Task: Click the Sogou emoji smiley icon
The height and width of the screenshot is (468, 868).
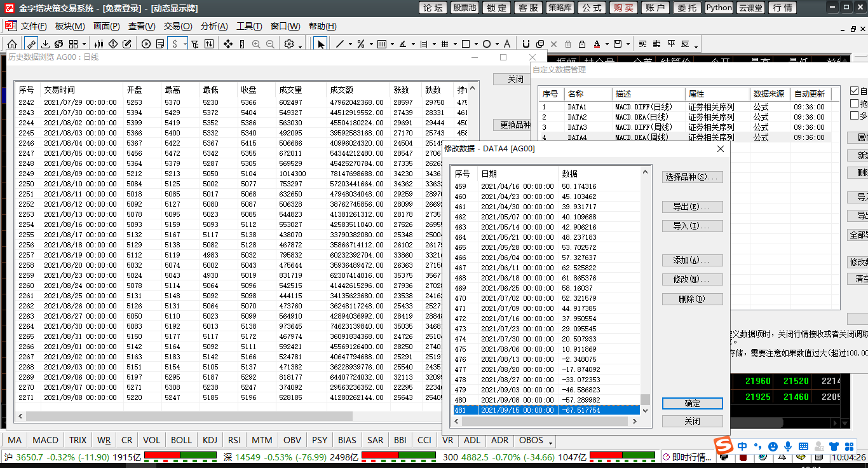Action: [x=773, y=446]
